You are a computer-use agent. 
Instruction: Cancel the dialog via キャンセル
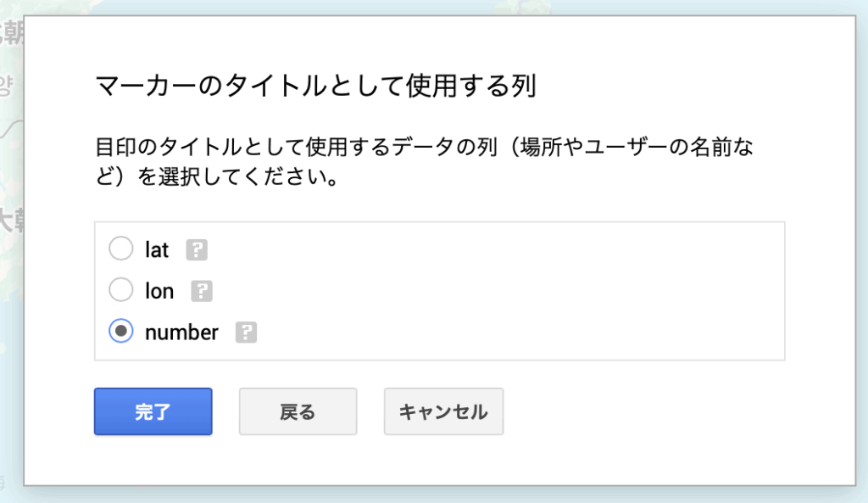point(443,412)
